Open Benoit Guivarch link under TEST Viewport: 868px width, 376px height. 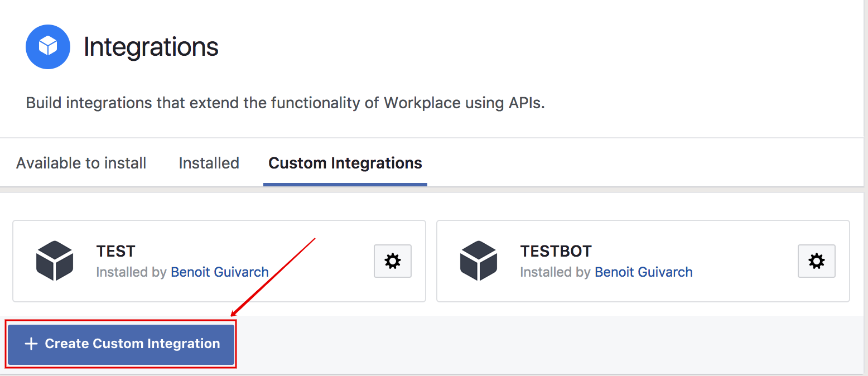(220, 272)
